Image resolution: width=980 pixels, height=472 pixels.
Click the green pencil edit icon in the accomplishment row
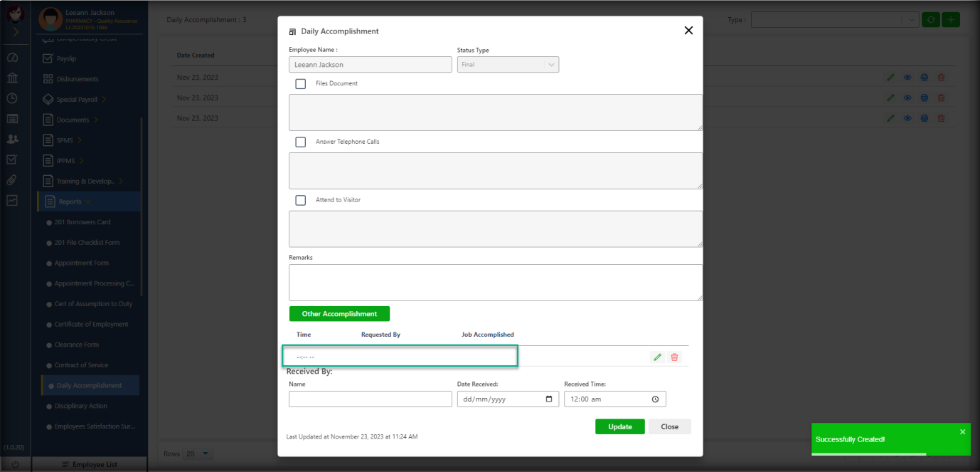click(657, 357)
